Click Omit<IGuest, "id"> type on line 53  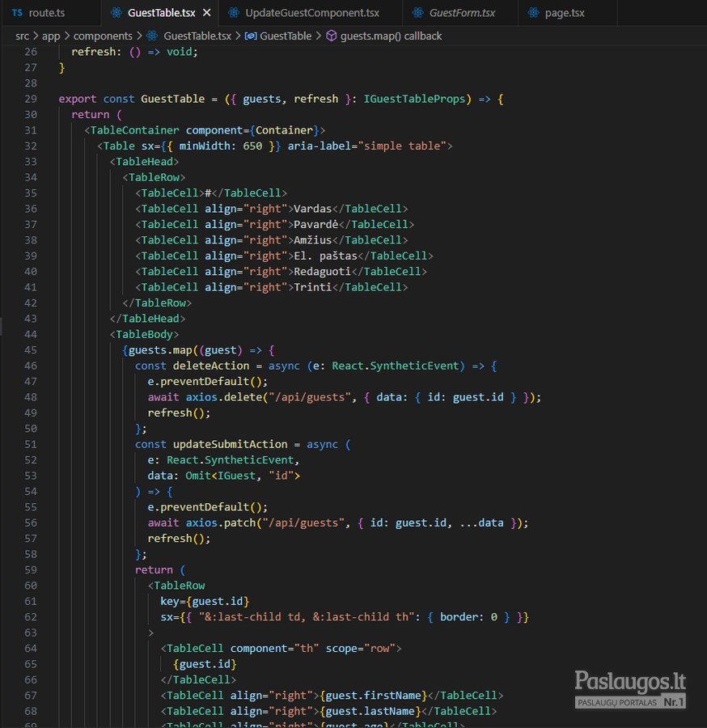tap(243, 476)
